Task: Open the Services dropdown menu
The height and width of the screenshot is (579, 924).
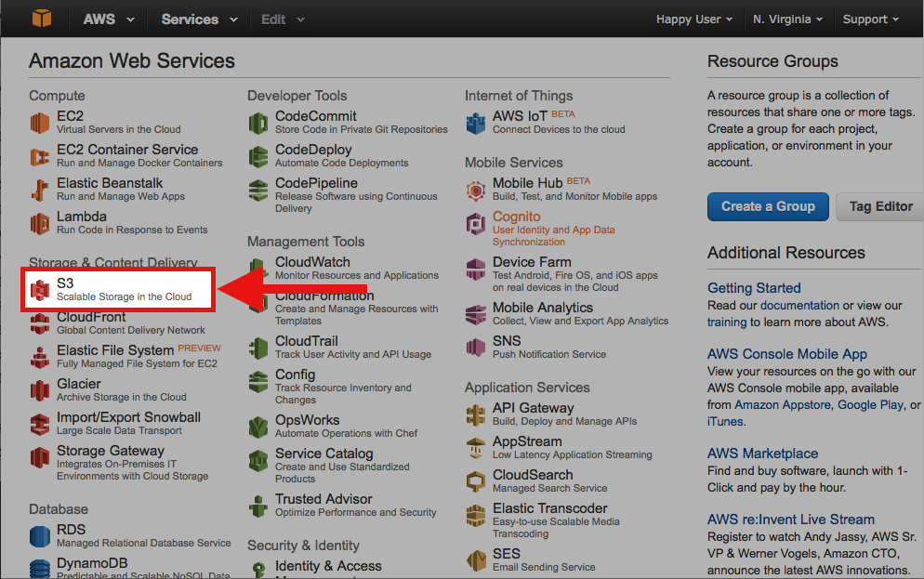Action: [x=200, y=20]
